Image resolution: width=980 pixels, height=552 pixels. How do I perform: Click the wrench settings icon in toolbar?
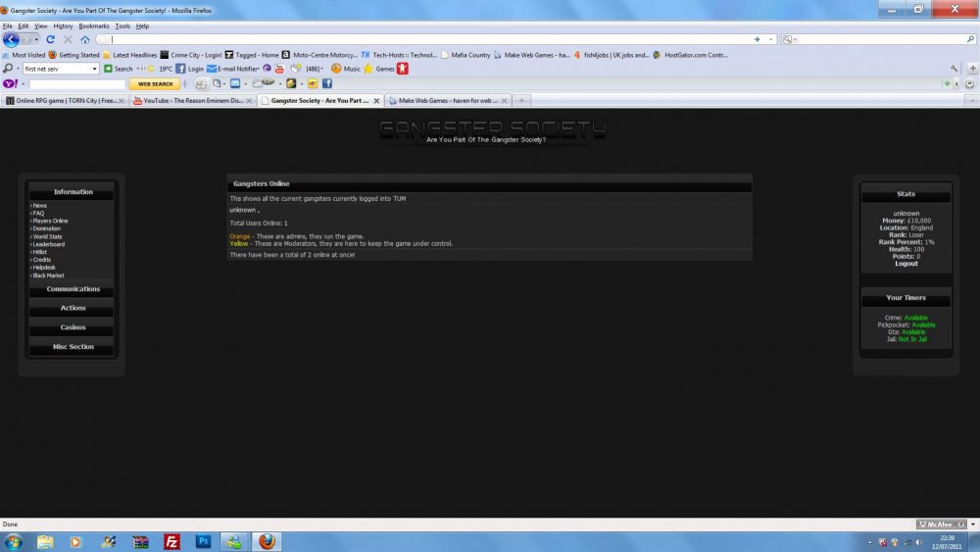click(954, 69)
